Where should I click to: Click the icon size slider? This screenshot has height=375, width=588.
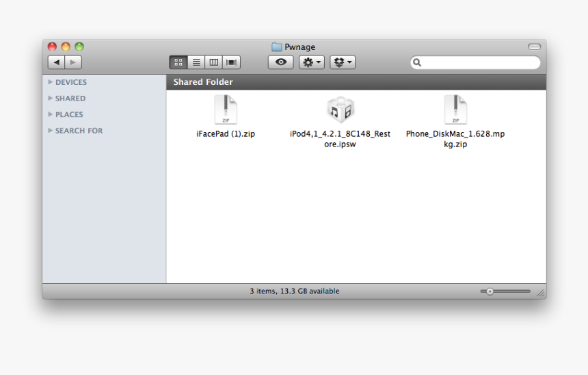(x=505, y=292)
